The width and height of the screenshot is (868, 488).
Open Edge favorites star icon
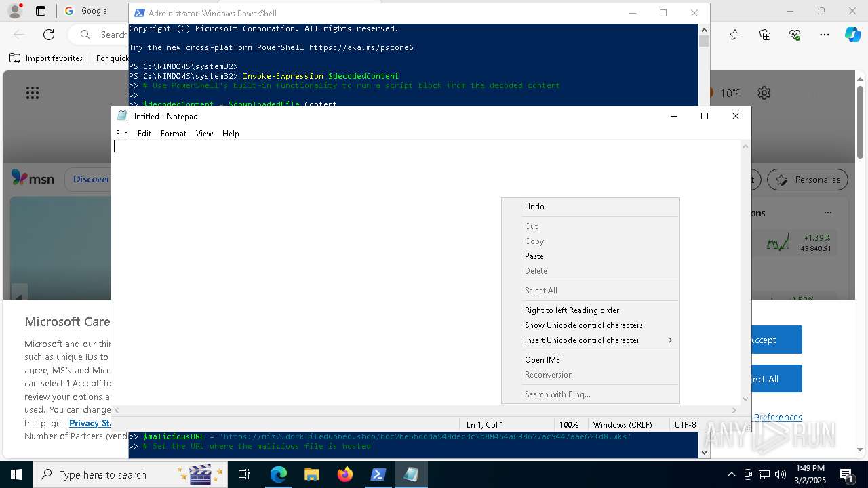735,35
